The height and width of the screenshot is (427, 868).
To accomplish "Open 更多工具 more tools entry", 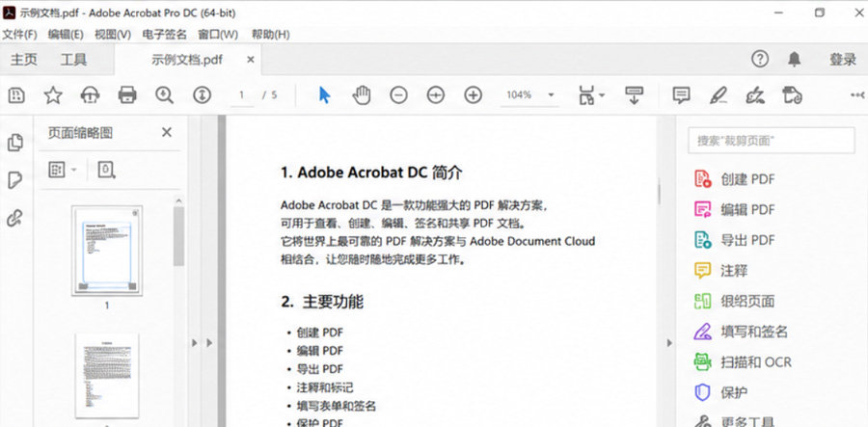I will 734,421.
